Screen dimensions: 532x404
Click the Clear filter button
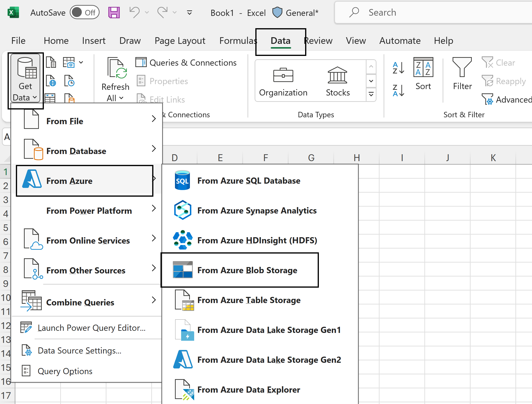pyautogui.click(x=499, y=63)
